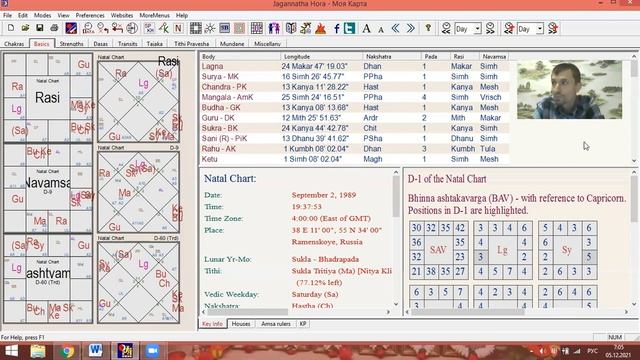
Task: Click the SAV ashtakavarga grid center
Action: tap(438, 250)
